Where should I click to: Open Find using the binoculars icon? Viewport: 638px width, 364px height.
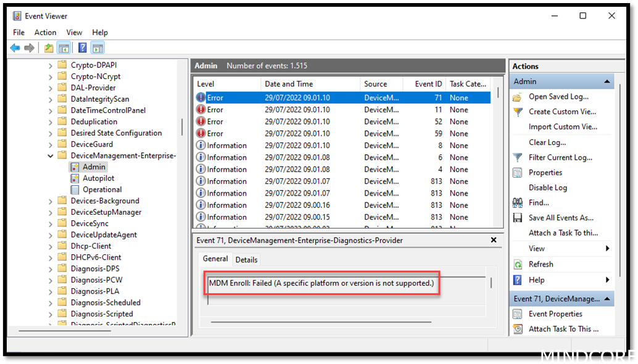tap(518, 202)
